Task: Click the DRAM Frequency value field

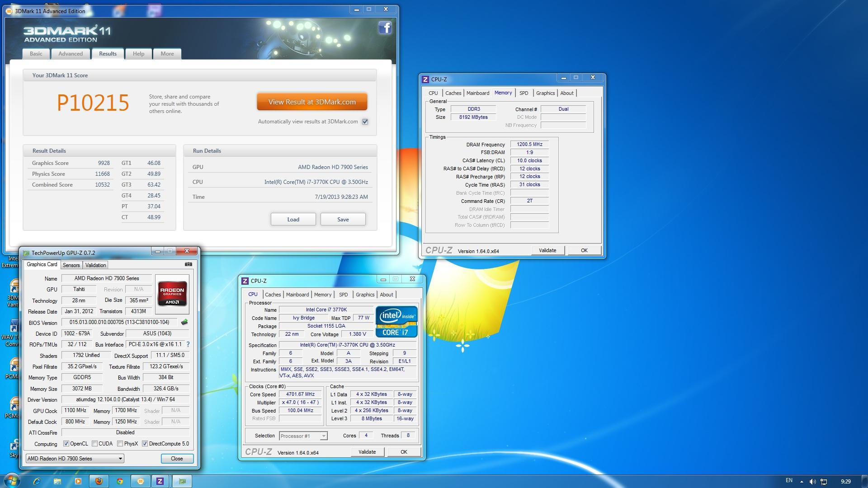Action: pos(529,145)
